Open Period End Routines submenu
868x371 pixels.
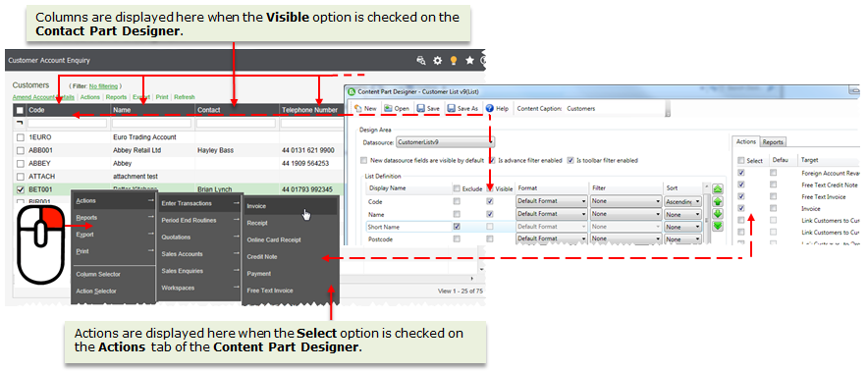(x=200, y=220)
